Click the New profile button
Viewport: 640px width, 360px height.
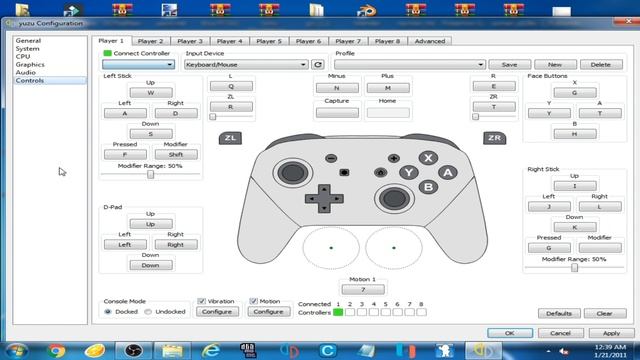555,64
